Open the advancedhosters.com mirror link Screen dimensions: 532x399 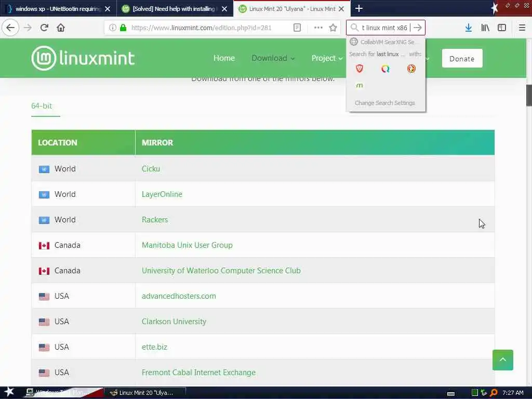click(179, 296)
